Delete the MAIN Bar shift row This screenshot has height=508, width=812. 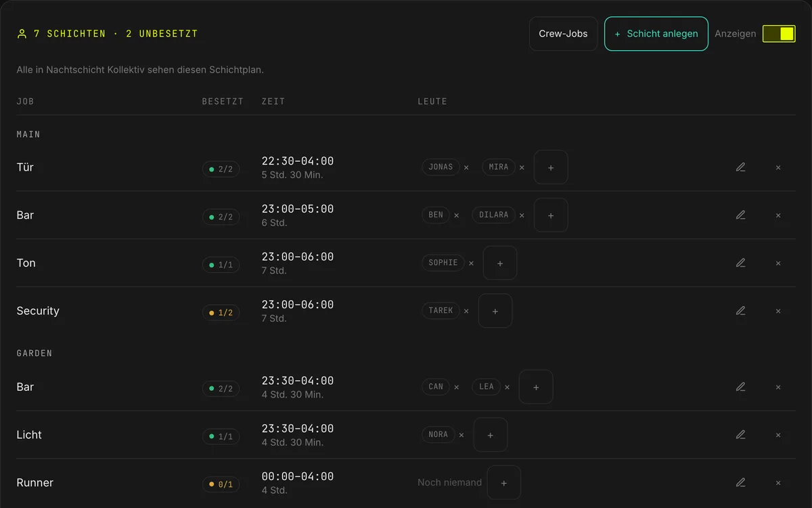coord(778,215)
